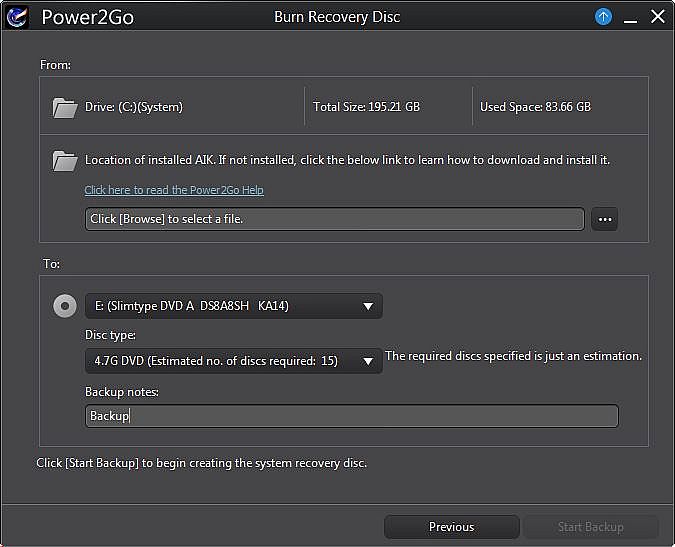
Task: Click the Drive (C:)(System) folder icon
Action: [65, 108]
